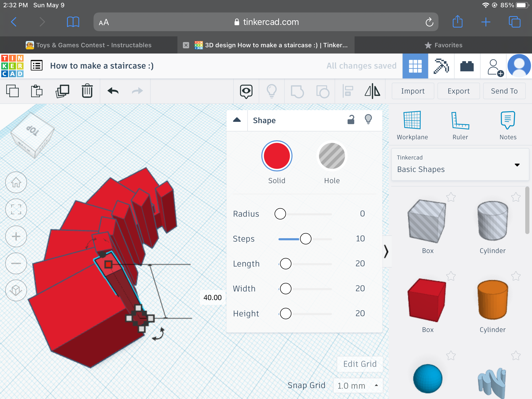Open the Align tool

(x=348, y=91)
